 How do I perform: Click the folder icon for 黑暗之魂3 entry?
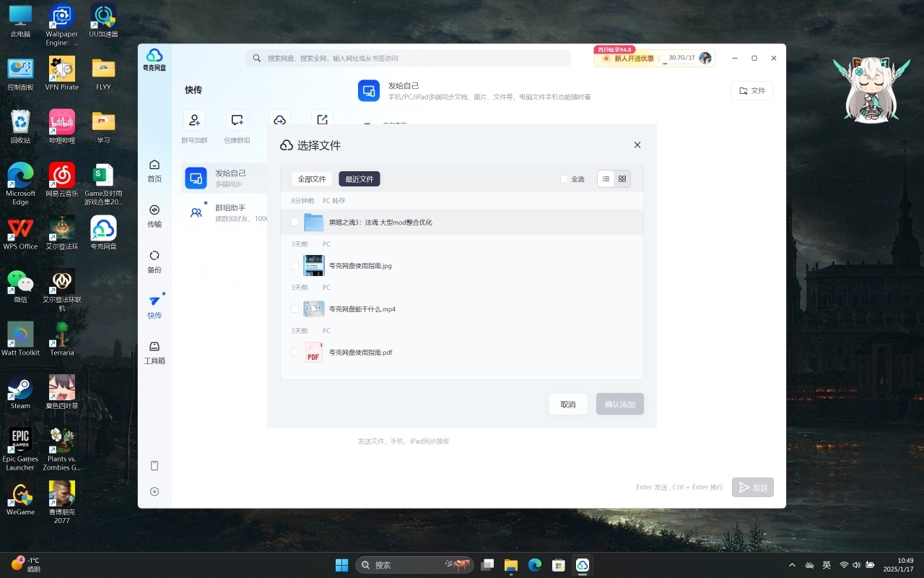pos(314,223)
